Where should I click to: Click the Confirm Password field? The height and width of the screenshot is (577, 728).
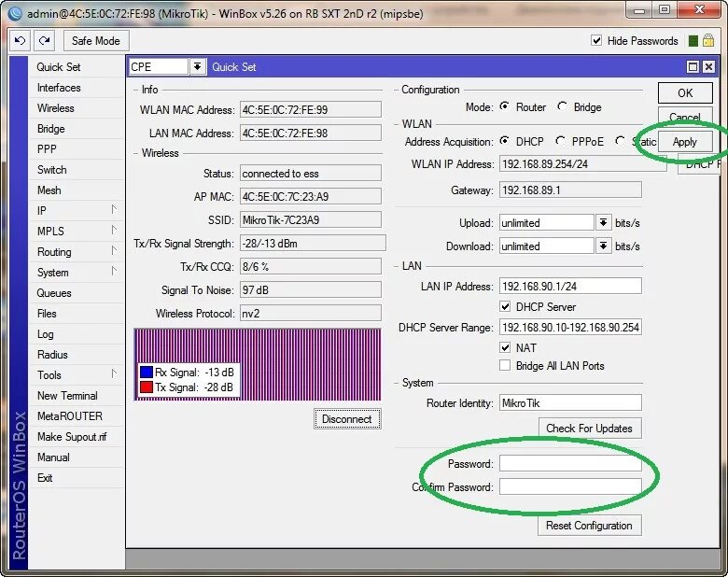[x=570, y=486]
